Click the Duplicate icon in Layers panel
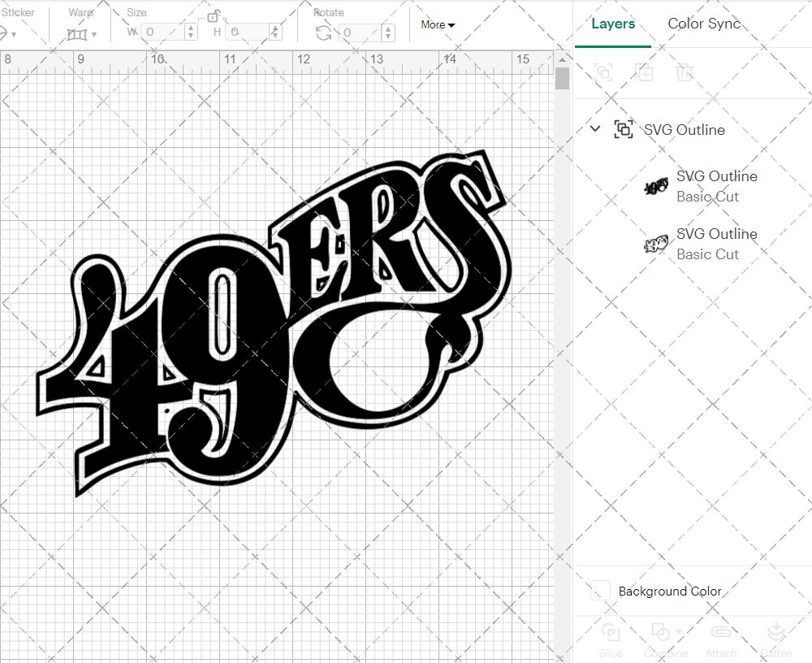Screen dimensions: 812x663 [645, 72]
